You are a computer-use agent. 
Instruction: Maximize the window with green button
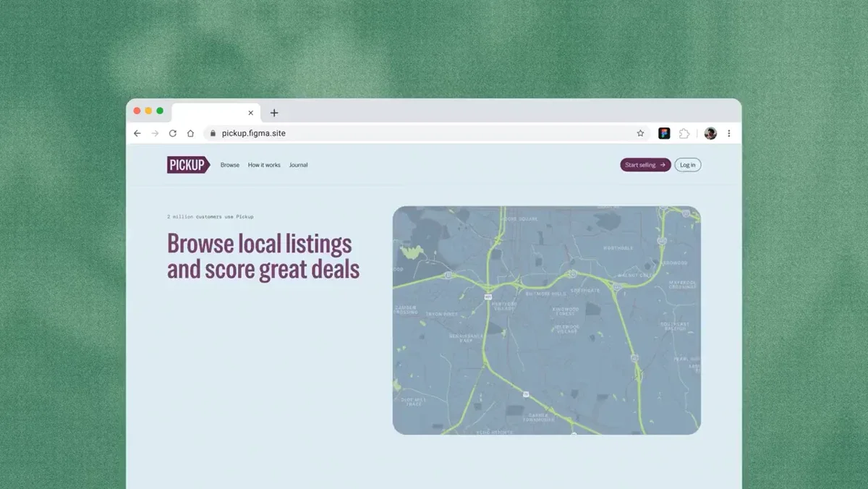[160, 111]
